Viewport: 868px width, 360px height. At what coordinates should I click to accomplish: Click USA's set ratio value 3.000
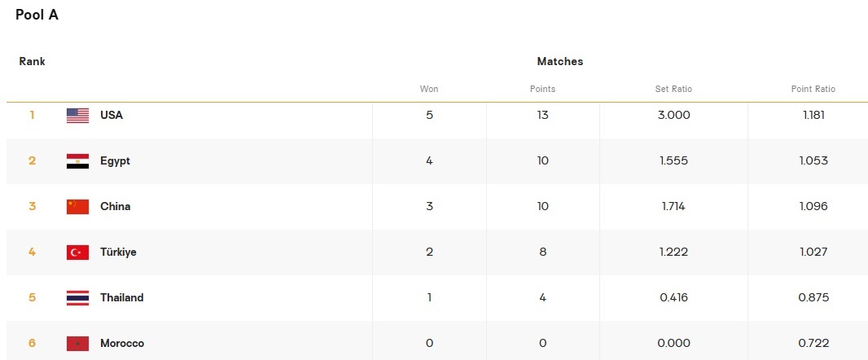(x=673, y=116)
